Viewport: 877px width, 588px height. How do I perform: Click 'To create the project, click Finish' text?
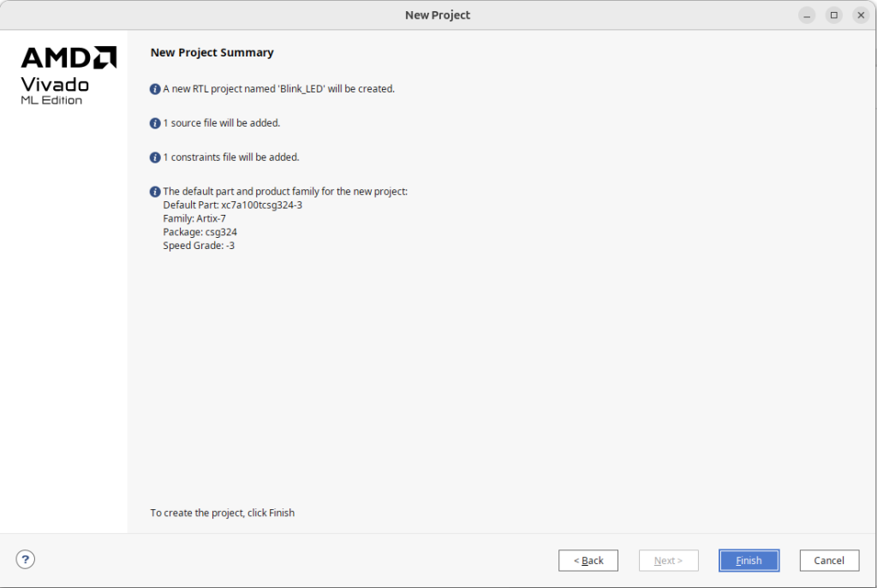222,513
